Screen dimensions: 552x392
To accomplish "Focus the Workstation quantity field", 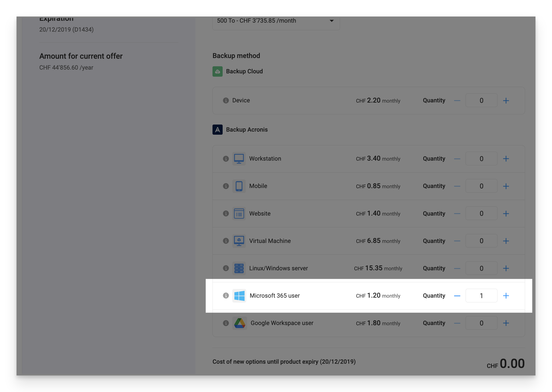I will coord(481,158).
